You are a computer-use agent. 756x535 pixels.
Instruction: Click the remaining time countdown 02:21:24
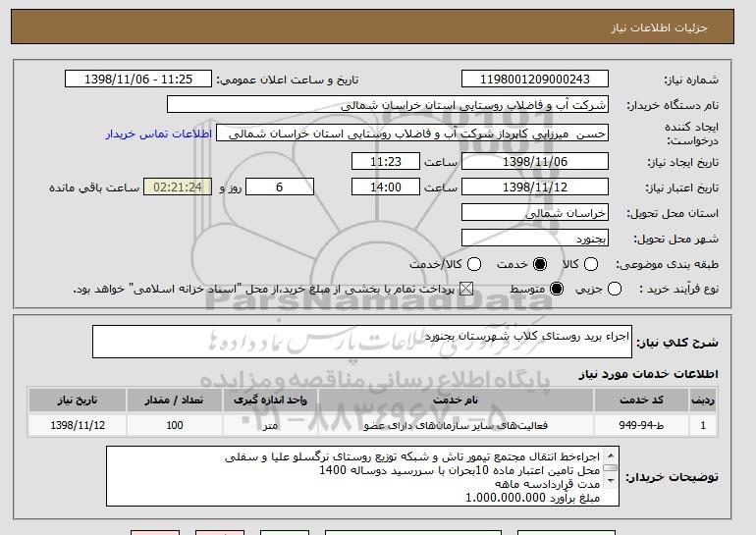point(178,187)
